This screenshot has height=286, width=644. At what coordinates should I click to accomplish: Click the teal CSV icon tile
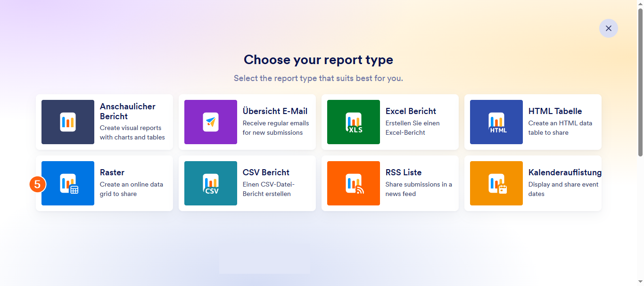(x=211, y=183)
